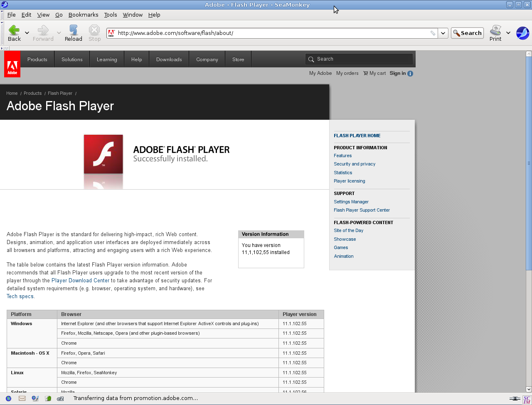Click the Back navigation button
This screenshot has width=532, height=405.
(14, 33)
